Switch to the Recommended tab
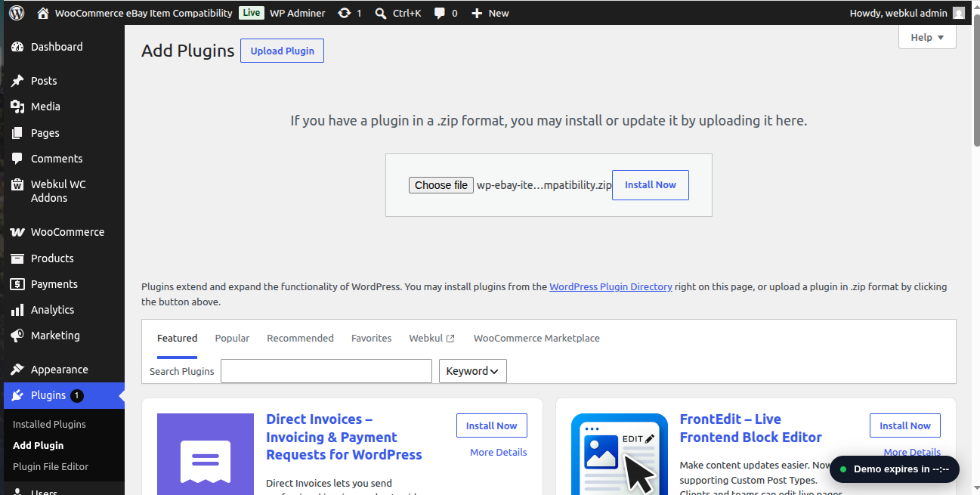This screenshot has width=980, height=495. (300, 338)
